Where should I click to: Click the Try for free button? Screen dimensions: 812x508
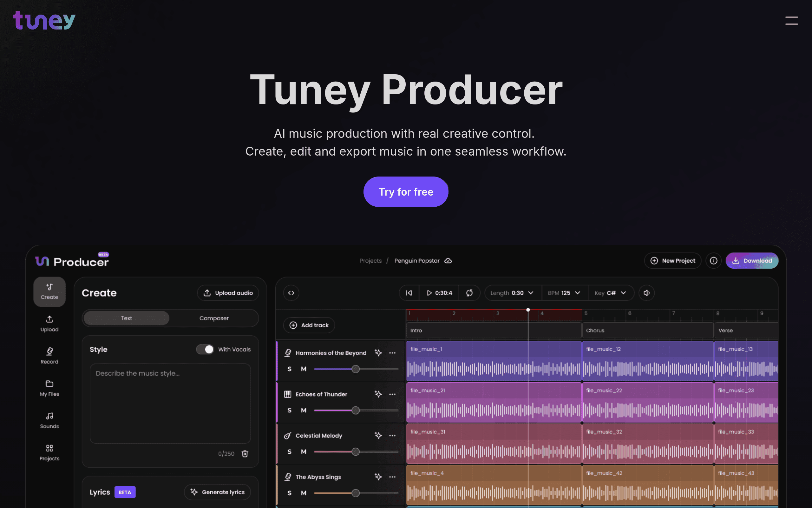click(x=406, y=192)
